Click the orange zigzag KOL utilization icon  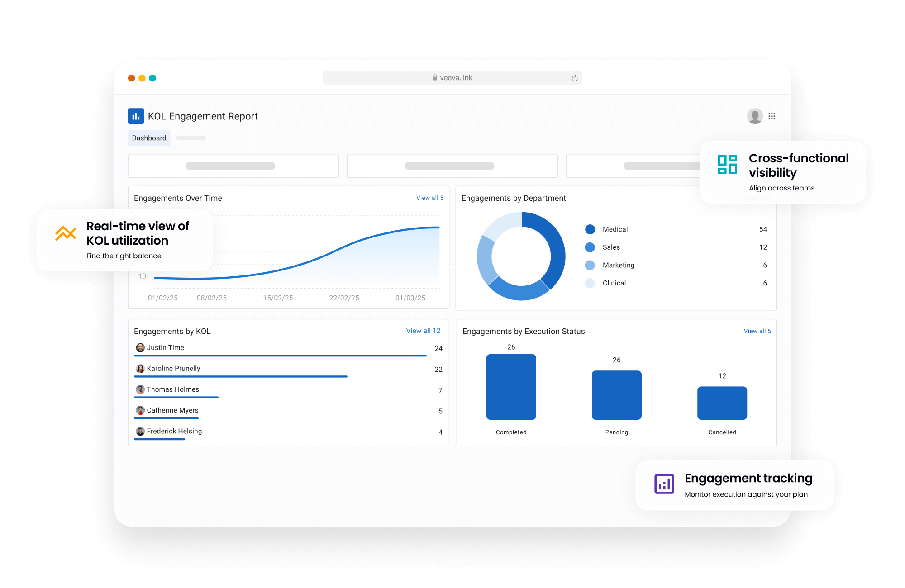pos(66,233)
